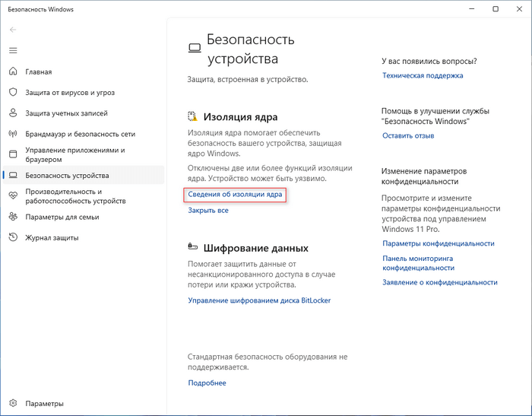The width and height of the screenshot is (532, 416).
Task: Click the Home (Главная) house icon
Action: pos(12,71)
